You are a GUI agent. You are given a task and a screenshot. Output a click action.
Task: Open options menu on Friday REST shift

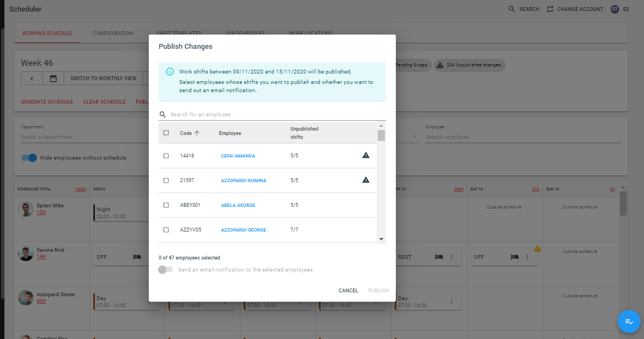click(x=451, y=257)
